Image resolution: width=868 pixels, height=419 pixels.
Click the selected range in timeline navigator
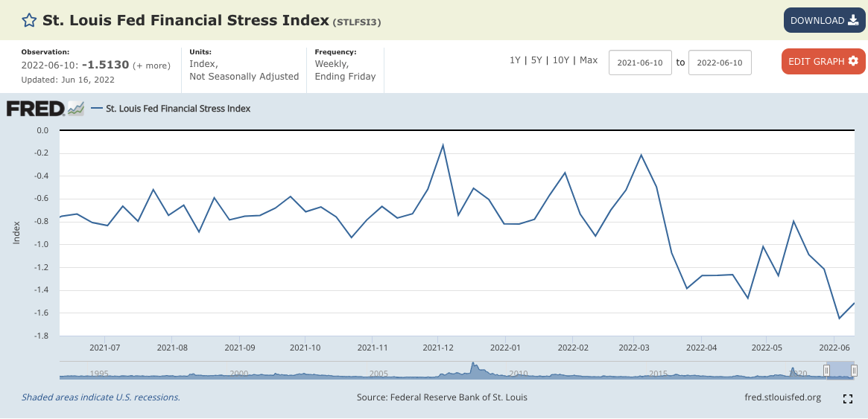pyautogui.click(x=840, y=370)
